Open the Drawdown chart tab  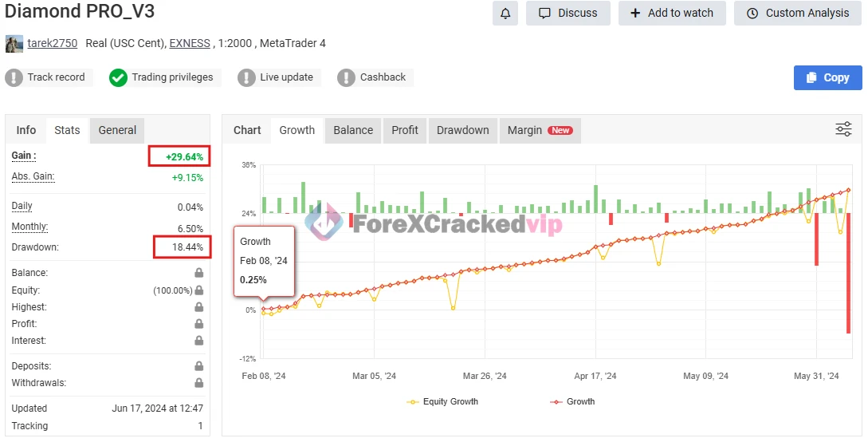coord(462,130)
